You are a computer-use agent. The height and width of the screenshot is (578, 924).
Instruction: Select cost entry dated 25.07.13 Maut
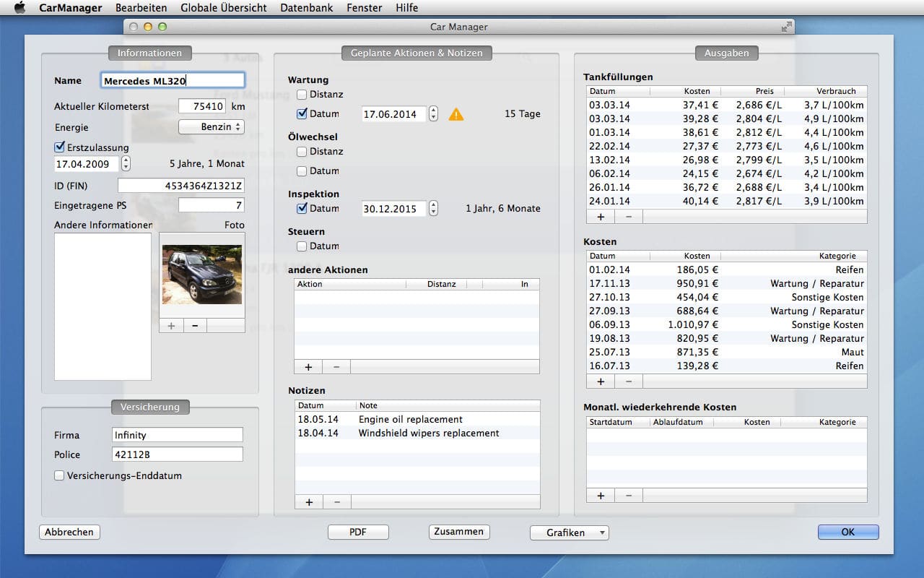(727, 352)
